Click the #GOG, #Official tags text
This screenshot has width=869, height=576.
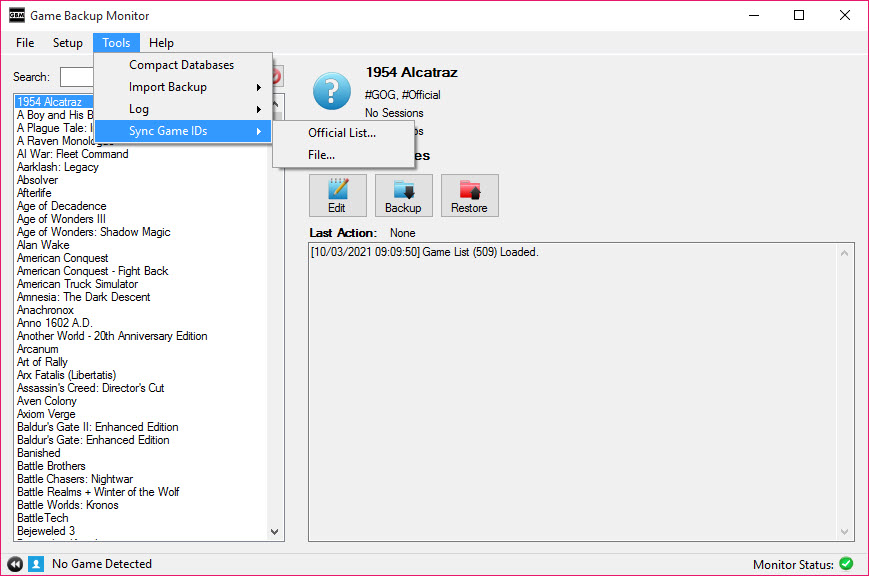click(x=403, y=95)
